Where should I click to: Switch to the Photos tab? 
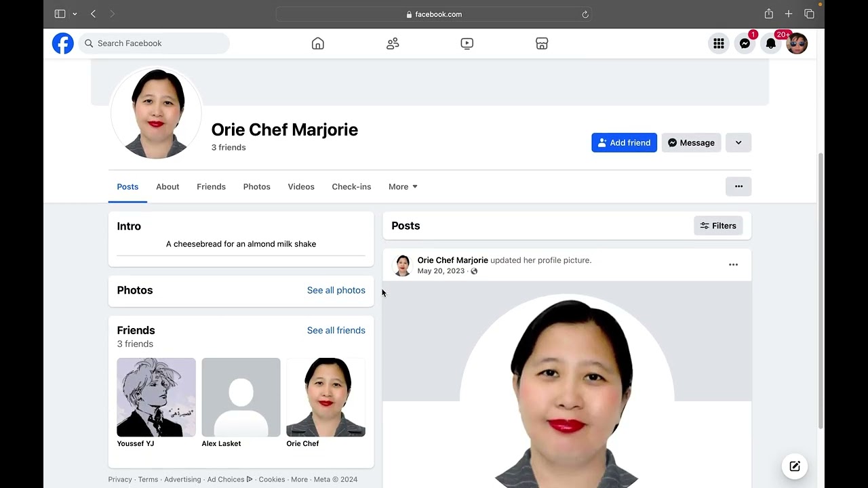tap(257, 186)
